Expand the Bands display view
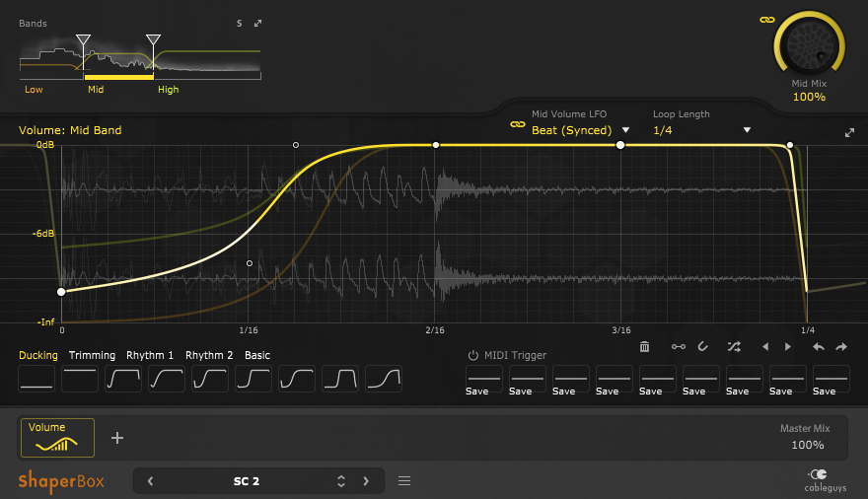This screenshot has width=868, height=499. click(258, 23)
